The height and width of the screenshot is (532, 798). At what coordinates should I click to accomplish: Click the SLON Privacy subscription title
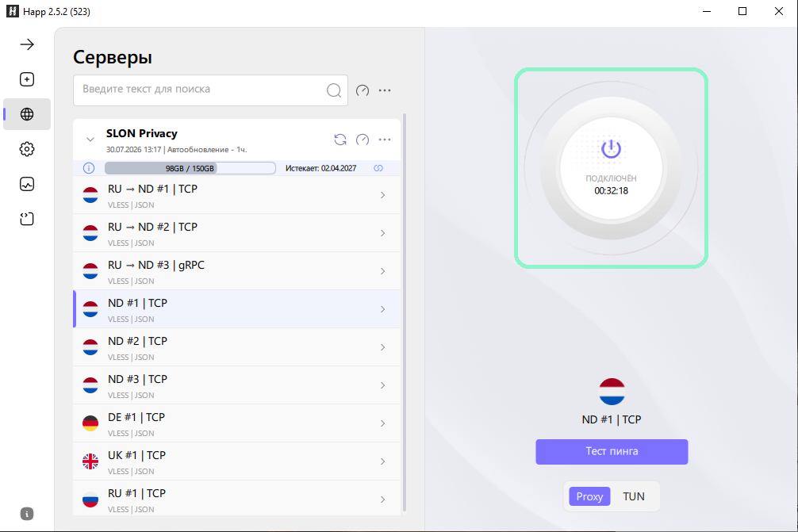pyautogui.click(x=141, y=133)
